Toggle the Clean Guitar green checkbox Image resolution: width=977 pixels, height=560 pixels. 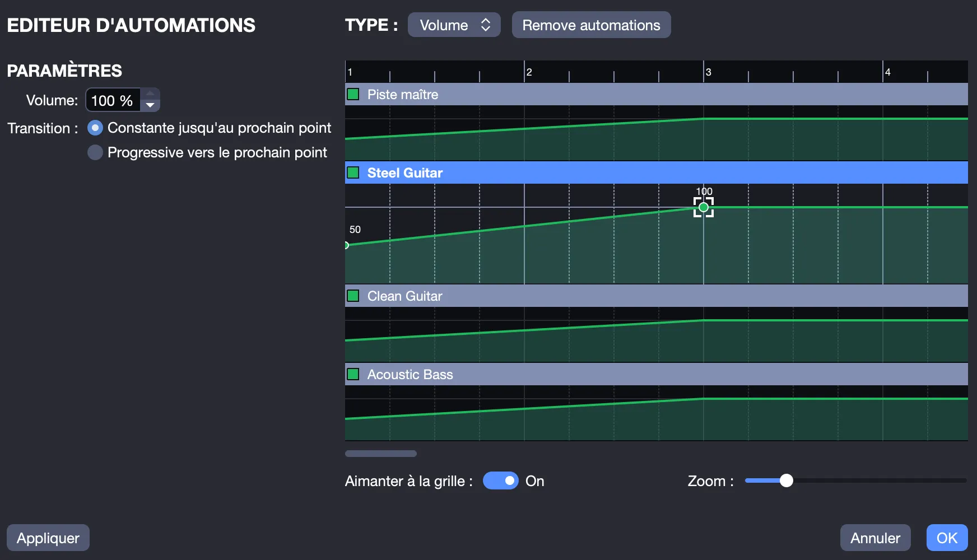tap(353, 296)
